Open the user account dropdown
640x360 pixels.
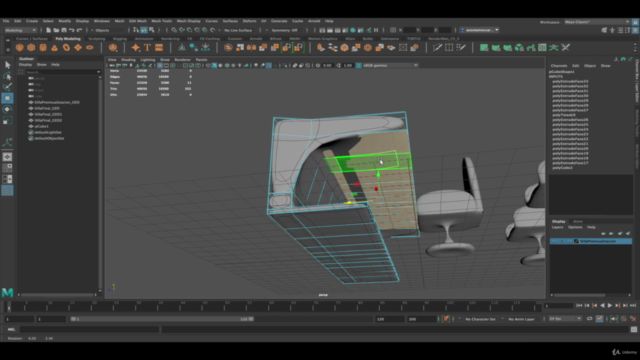pyautogui.click(x=479, y=30)
